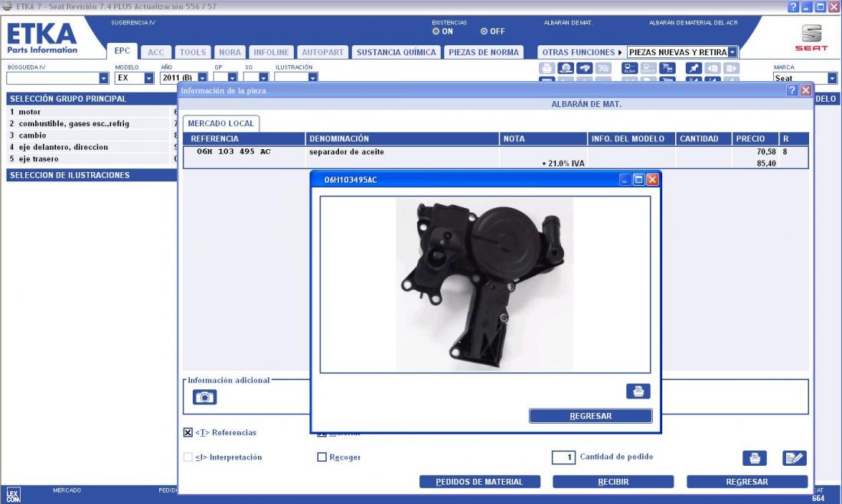Open the GP dropdown

tap(233, 78)
